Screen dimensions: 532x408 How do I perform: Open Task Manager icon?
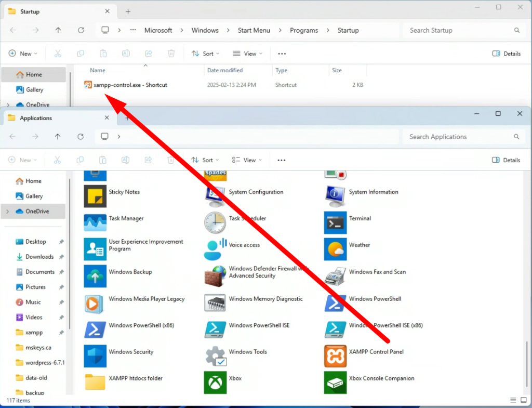click(95, 222)
